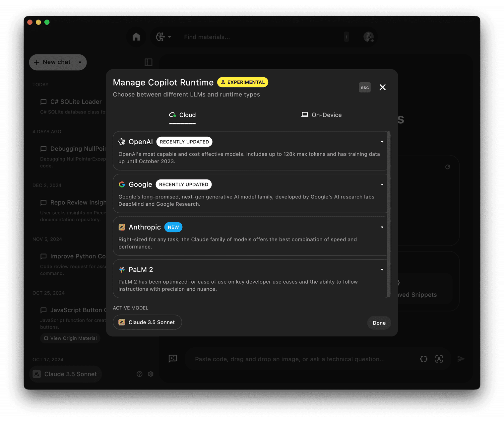Click the add image icon beside chat input
This screenshot has width=504, height=421.
click(173, 359)
